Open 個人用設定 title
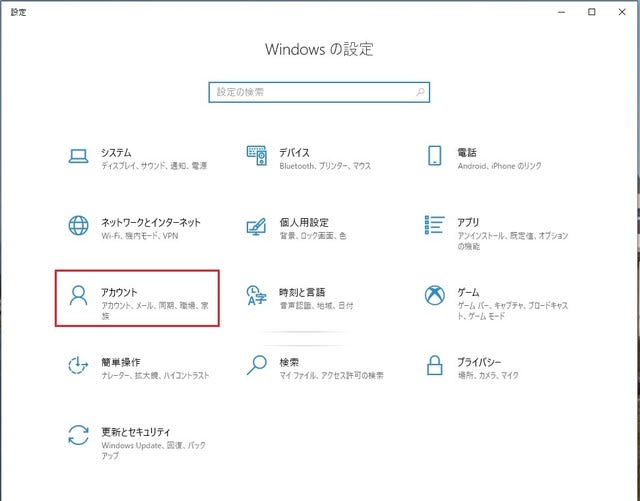This screenshot has height=501, width=640. click(304, 223)
